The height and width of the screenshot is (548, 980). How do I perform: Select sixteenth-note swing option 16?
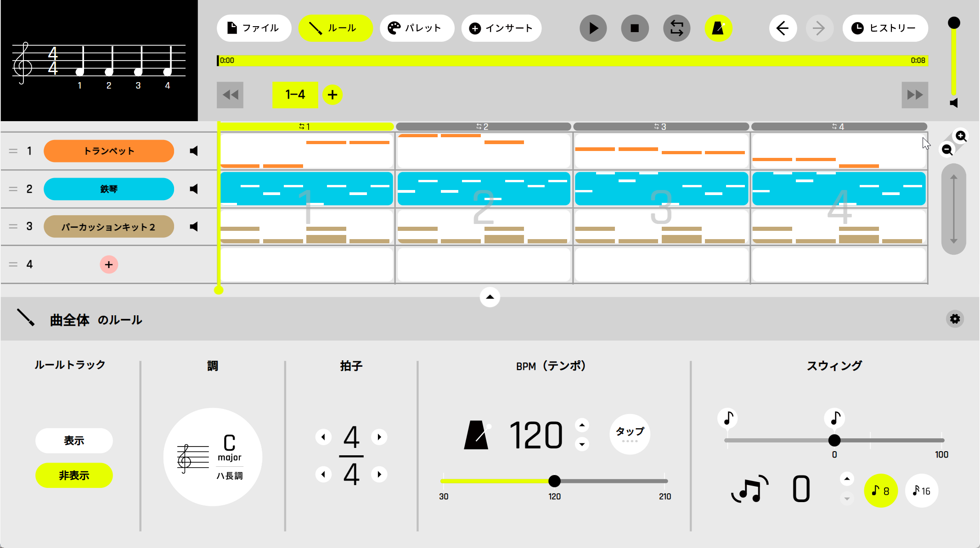pos(922,491)
